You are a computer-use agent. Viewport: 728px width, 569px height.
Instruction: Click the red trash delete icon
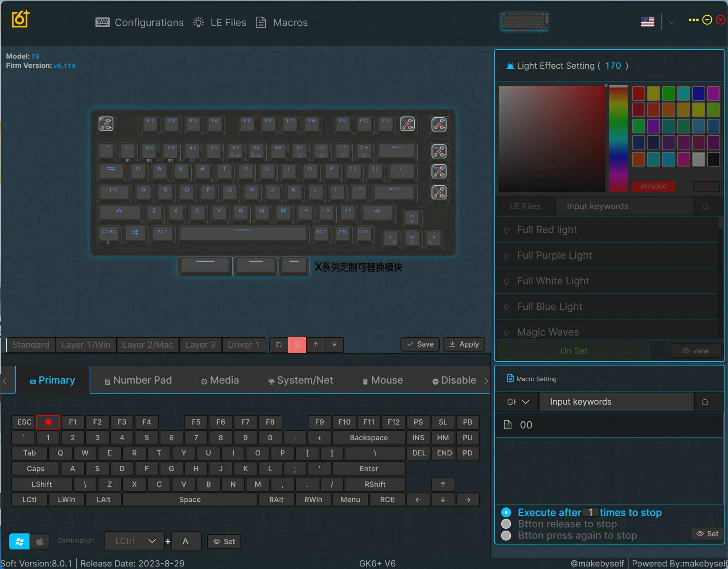297,344
